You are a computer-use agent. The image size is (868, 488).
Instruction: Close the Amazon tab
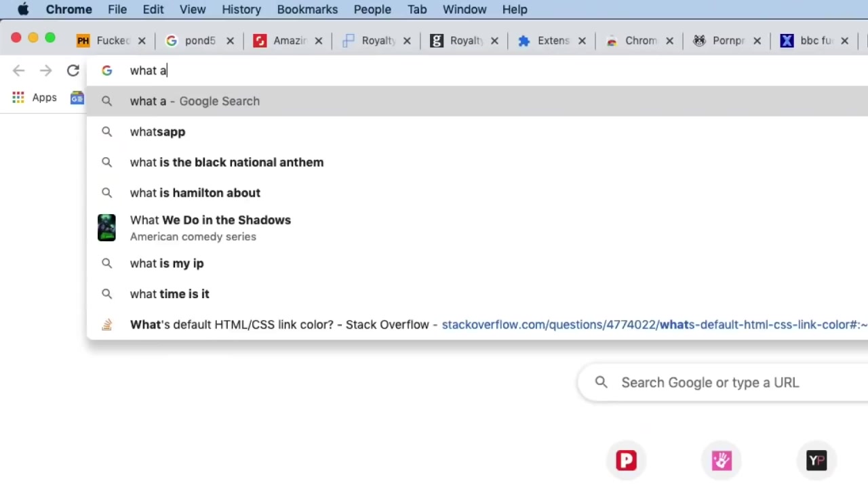tap(318, 41)
